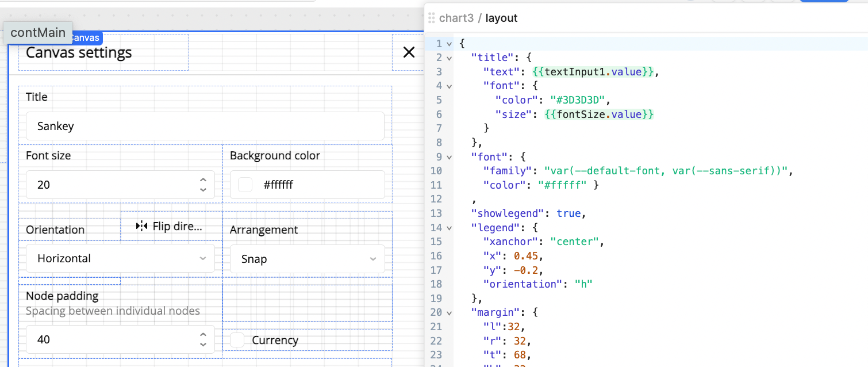Image resolution: width=868 pixels, height=367 pixels.
Task: Collapse the title block at line 2
Action: tap(449, 58)
